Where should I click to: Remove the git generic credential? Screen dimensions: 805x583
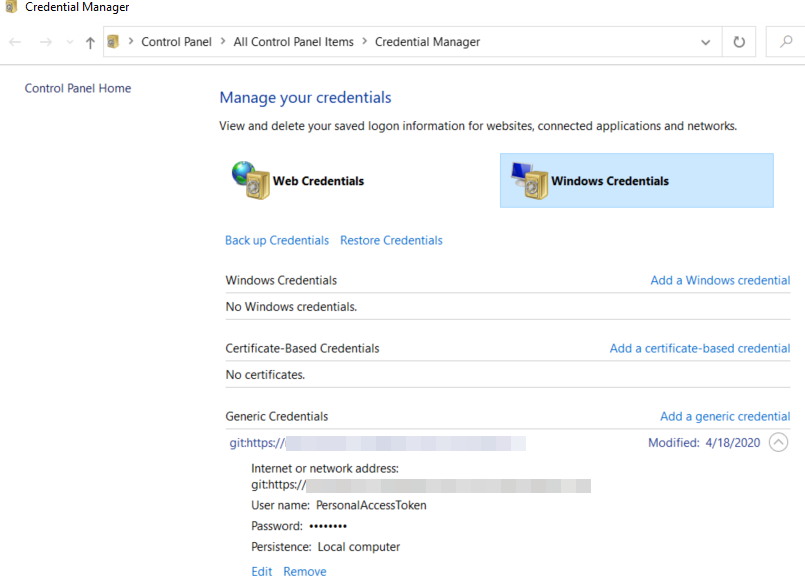point(305,571)
